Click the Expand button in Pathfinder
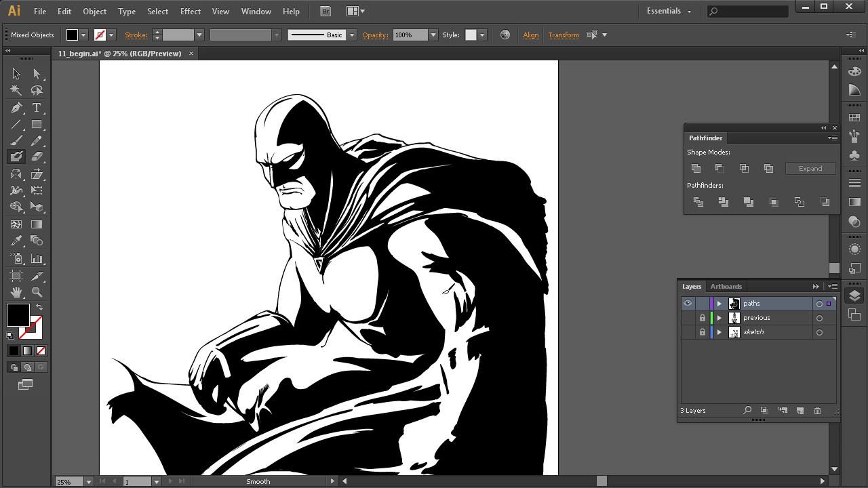This screenshot has height=488, width=868. [x=810, y=169]
